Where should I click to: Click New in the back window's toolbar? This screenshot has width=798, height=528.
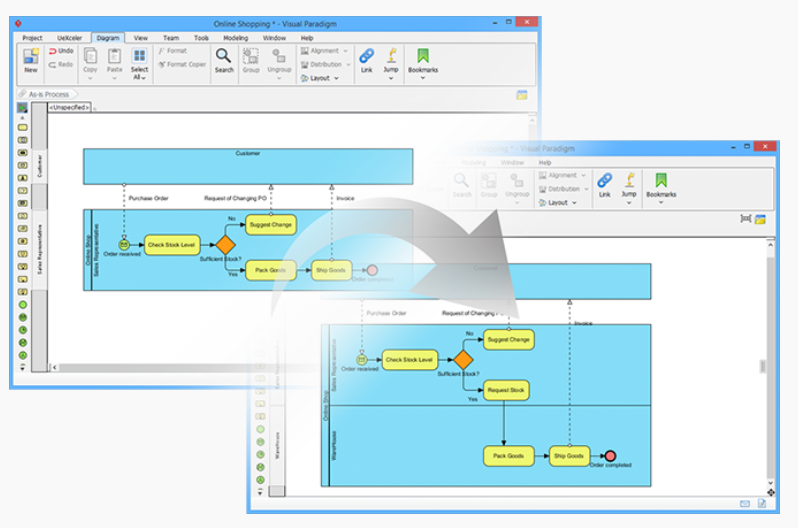[31, 61]
